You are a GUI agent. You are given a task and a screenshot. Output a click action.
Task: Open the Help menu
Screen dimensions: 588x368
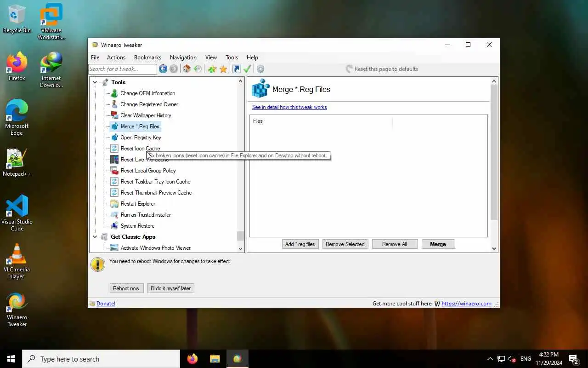(252, 57)
